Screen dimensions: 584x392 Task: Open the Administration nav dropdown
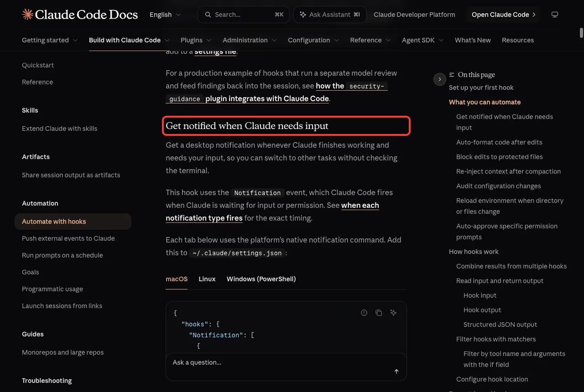click(x=250, y=40)
